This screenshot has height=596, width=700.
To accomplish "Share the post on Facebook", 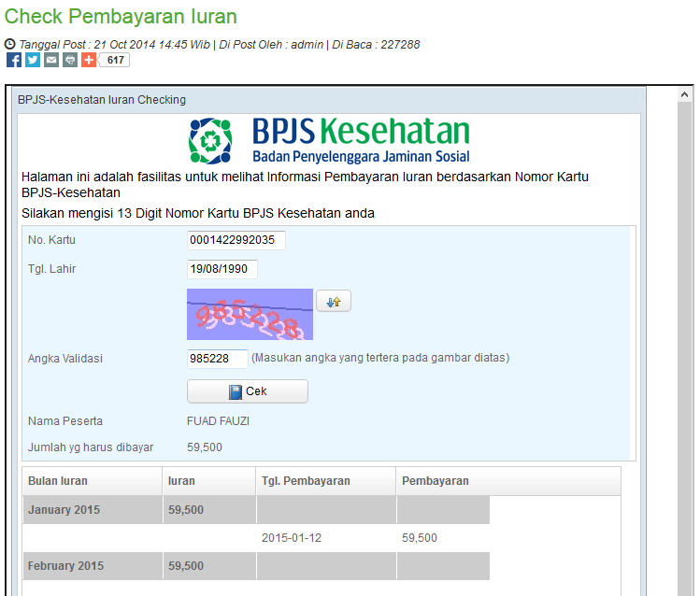I will pyautogui.click(x=14, y=60).
